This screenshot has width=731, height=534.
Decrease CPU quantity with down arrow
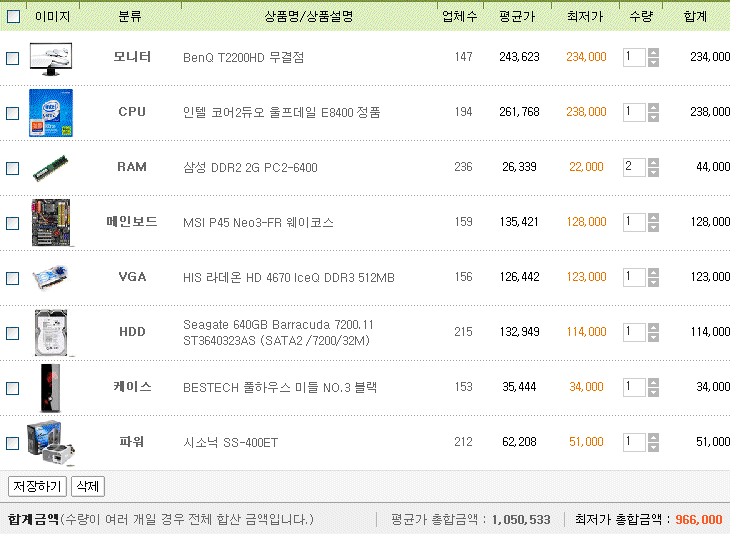[x=654, y=118]
